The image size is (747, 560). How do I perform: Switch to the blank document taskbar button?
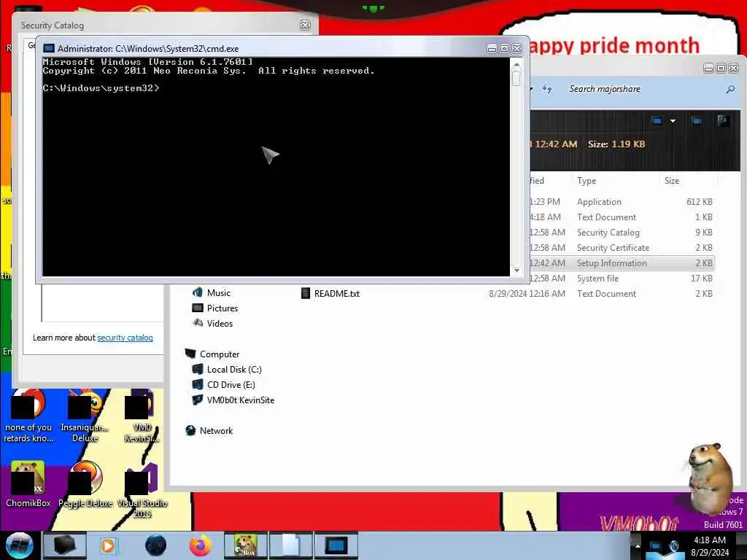[291, 545]
